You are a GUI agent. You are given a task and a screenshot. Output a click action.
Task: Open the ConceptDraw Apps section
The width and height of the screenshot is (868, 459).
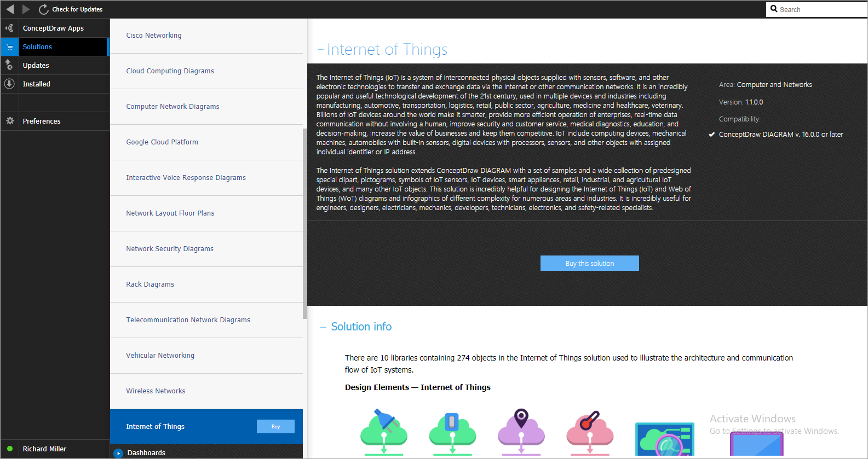point(53,28)
